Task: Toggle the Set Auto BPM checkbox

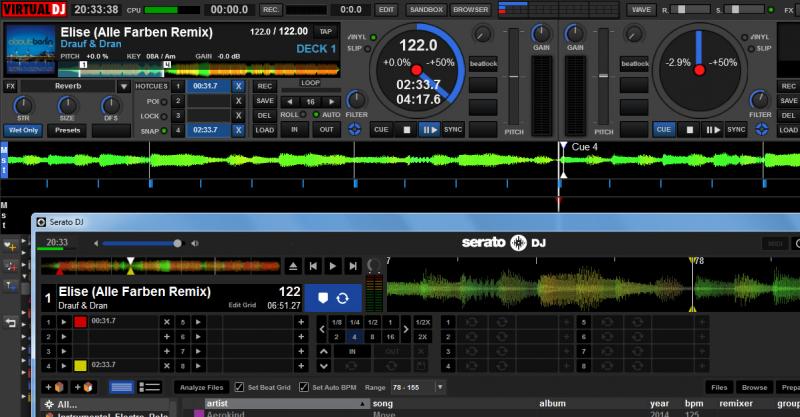Action: point(304,387)
